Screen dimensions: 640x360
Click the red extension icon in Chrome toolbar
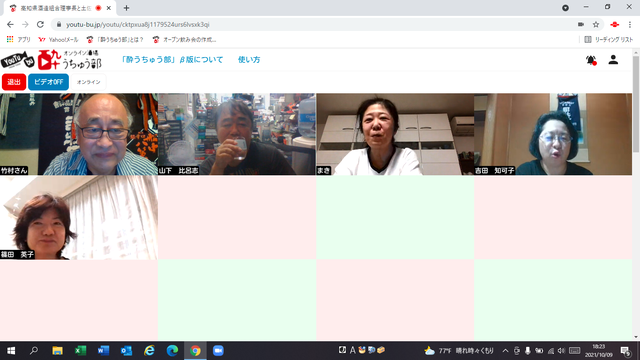(x=615, y=24)
